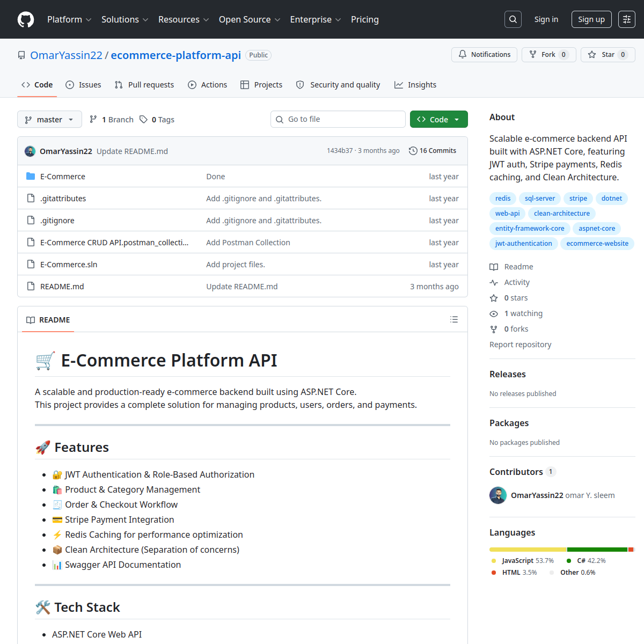Select the Code tab
The image size is (644, 644).
pyautogui.click(x=37, y=85)
